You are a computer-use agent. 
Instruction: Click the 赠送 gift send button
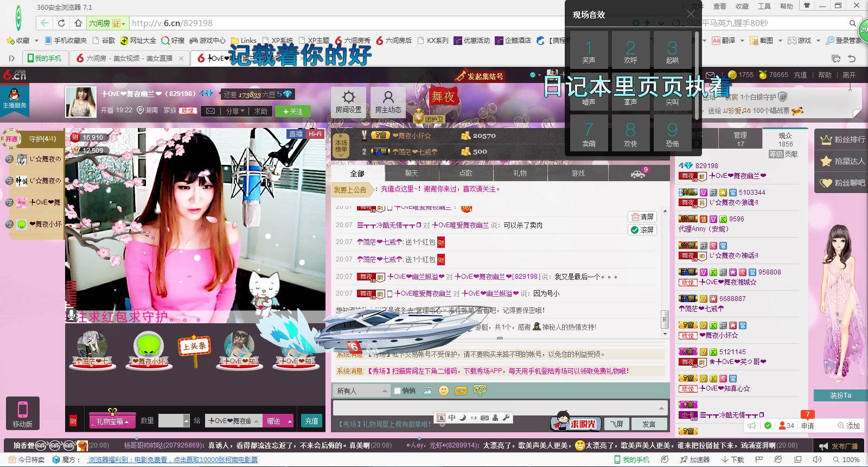pyautogui.click(x=274, y=421)
